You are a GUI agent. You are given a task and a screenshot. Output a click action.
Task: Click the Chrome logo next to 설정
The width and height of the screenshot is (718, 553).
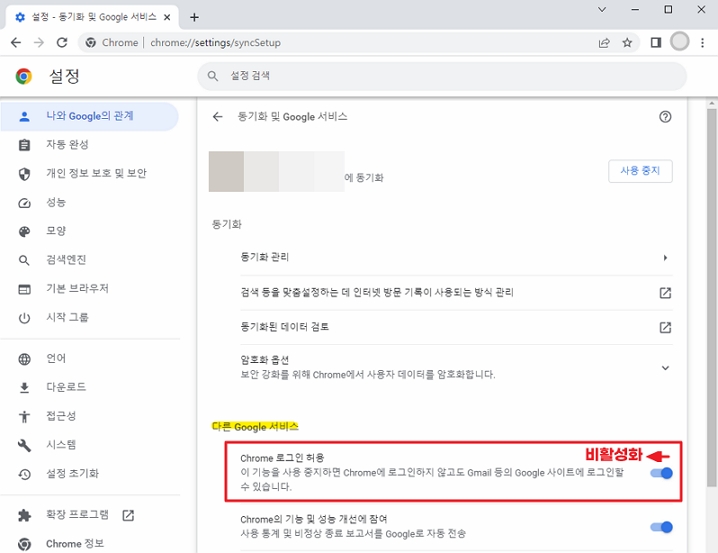click(24, 76)
